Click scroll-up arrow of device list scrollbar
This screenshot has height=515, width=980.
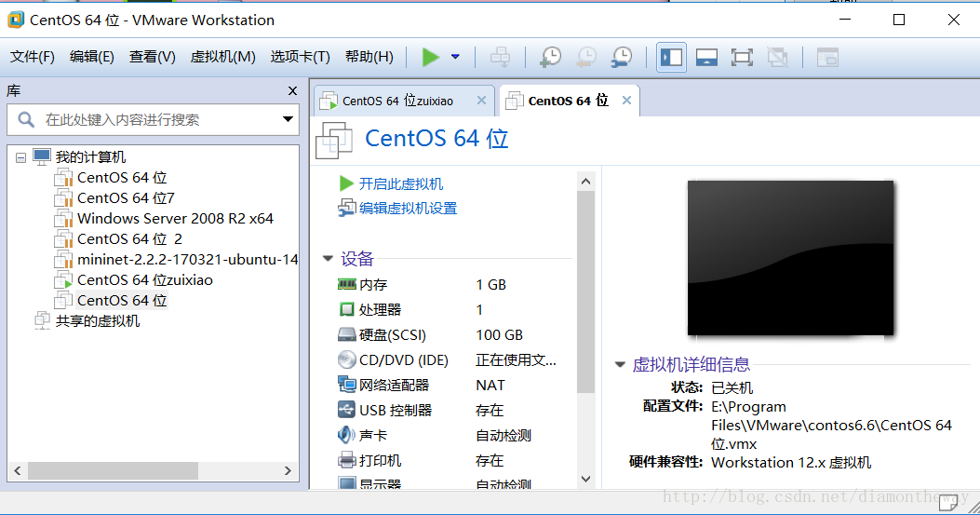click(x=585, y=182)
